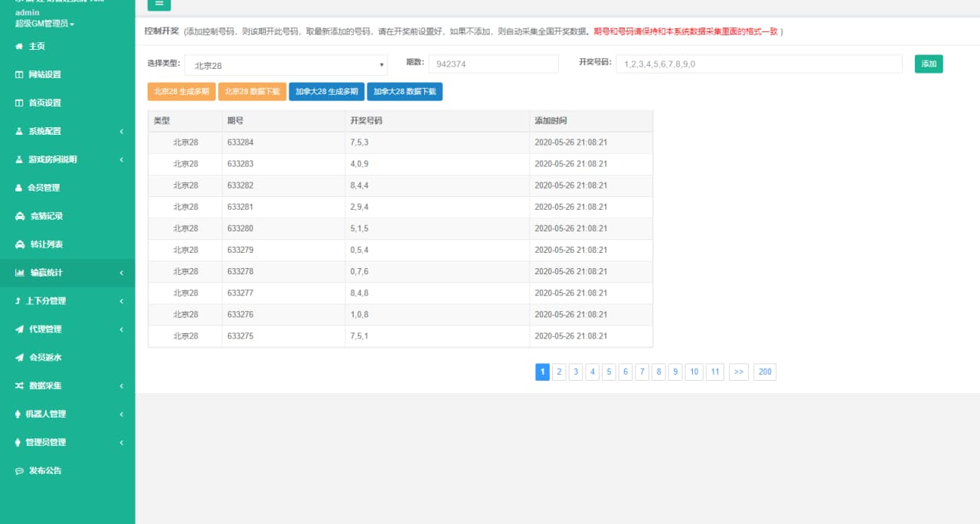The height and width of the screenshot is (524, 980).
Task: Click the home icon for 主页
Action: click(x=19, y=47)
